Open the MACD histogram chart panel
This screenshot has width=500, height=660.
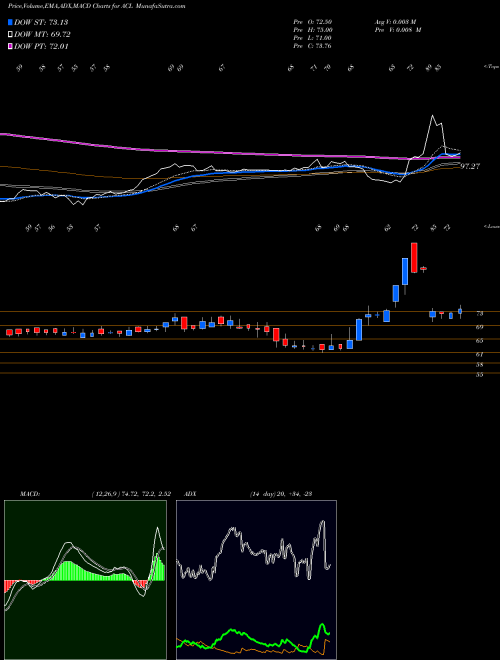(85, 580)
